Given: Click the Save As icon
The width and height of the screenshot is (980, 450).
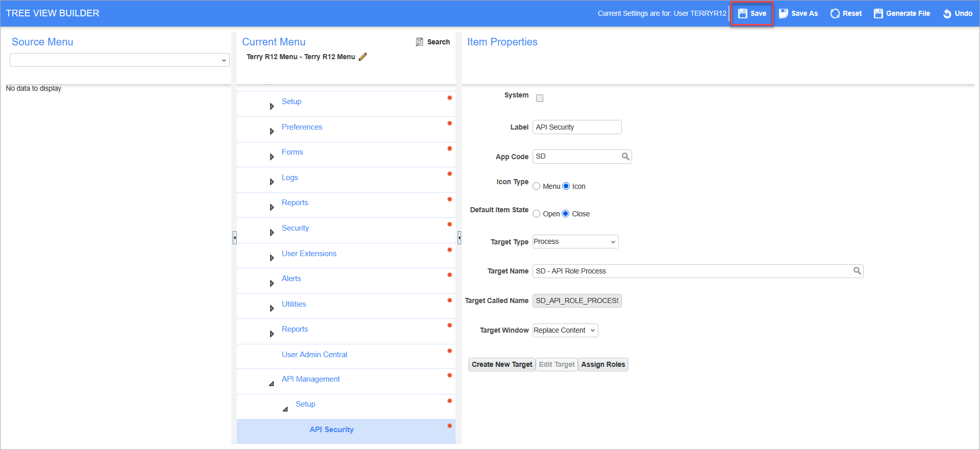Looking at the screenshot, I should (784, 14).
